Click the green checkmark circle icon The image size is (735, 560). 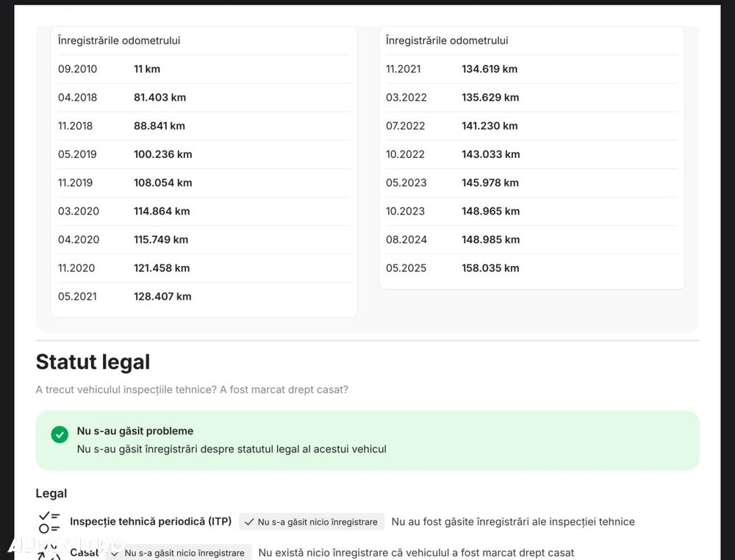click(x=60, y=434)
